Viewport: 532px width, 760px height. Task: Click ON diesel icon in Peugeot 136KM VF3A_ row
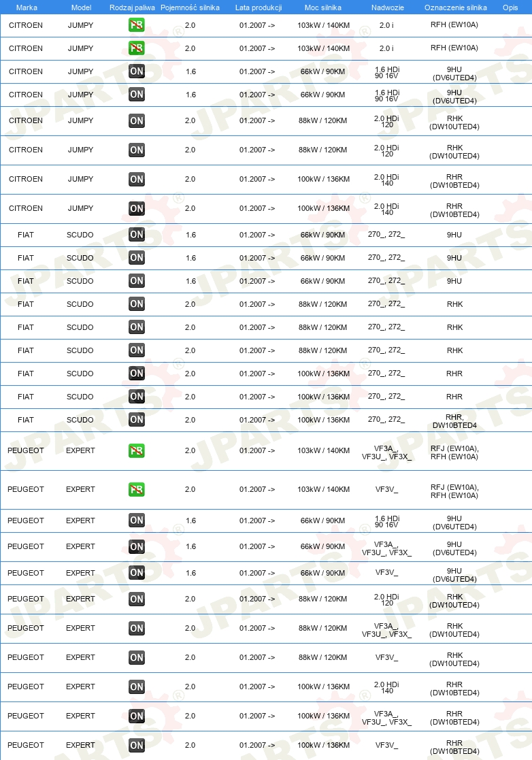(137, 716)
